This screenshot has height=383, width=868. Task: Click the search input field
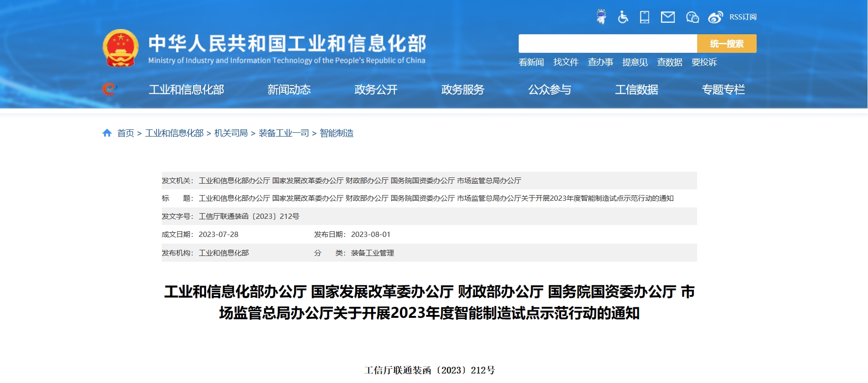click(607, 44)
